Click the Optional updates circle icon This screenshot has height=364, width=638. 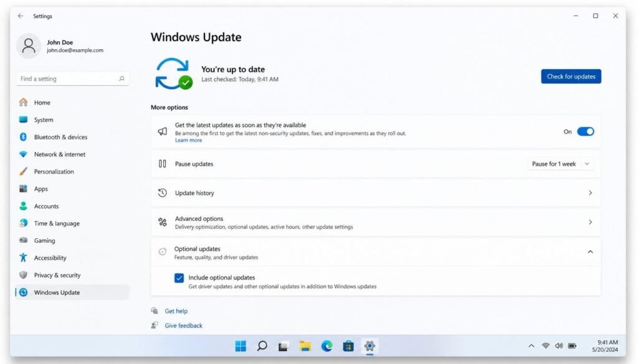(x=163, y=251)
